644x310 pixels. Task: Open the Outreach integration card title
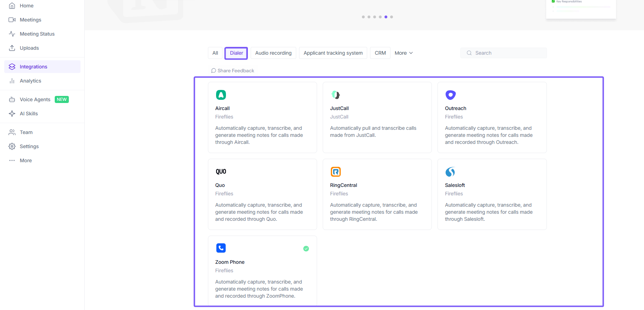(455, 108)
